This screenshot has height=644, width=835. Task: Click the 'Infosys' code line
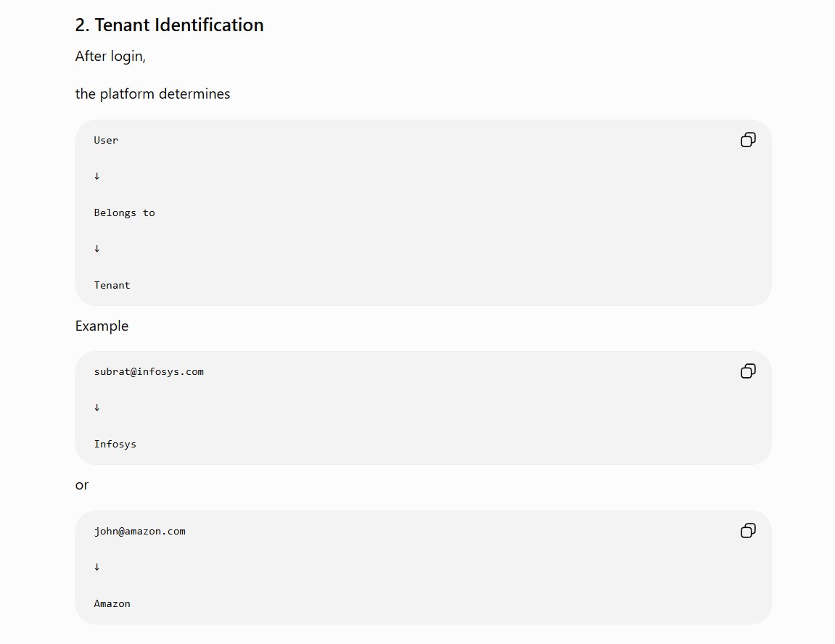coord(115,445)
